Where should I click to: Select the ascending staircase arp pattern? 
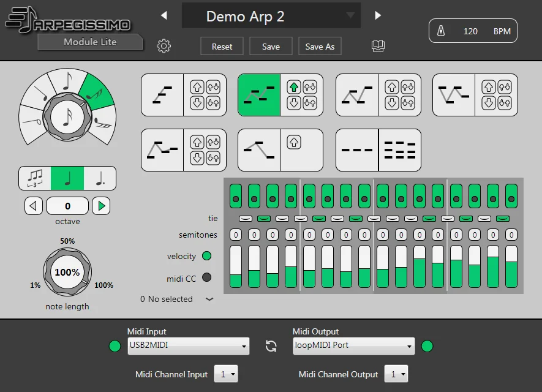tap(162, 95)
